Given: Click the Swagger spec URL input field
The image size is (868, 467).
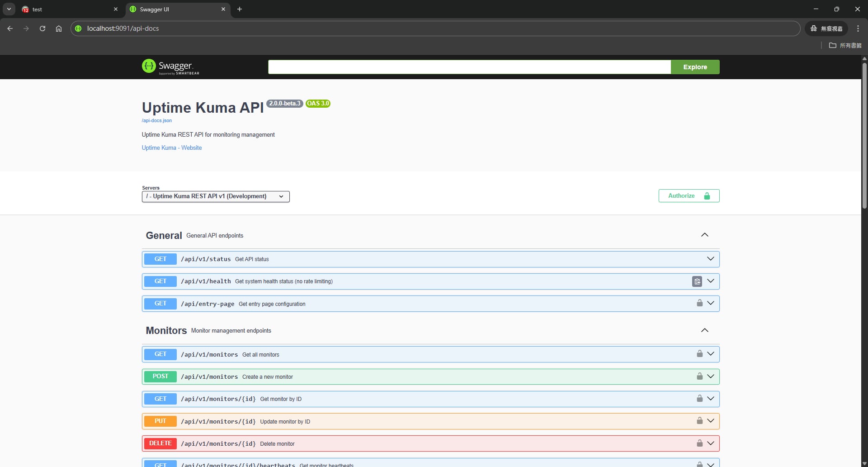Looking at the screenshot, I should [469, 67].
